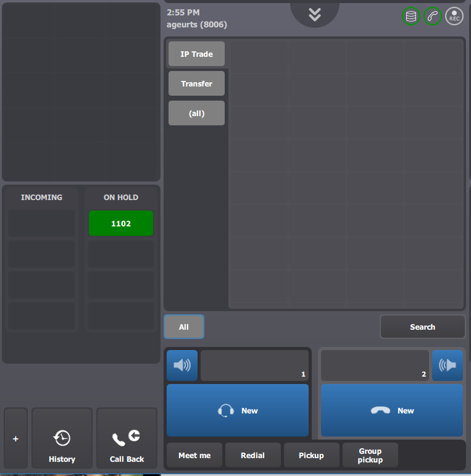Toggle the REC recording icon
The image size is (471, 476).
tap(454, 16)
